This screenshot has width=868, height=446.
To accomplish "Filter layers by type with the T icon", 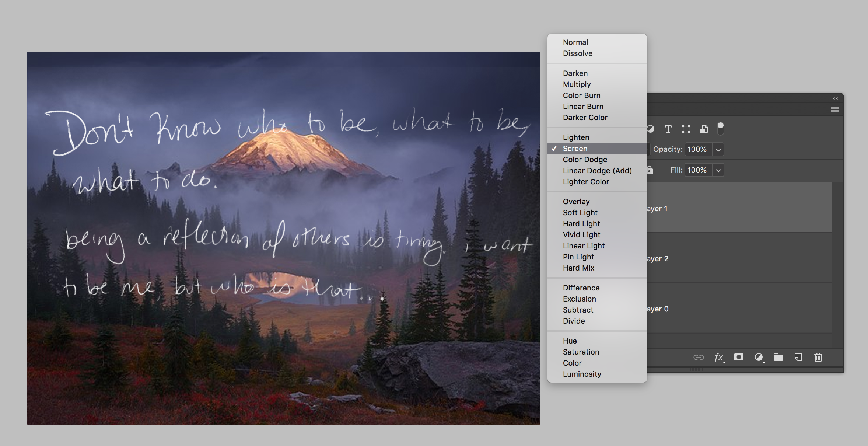I will [668, 129].
